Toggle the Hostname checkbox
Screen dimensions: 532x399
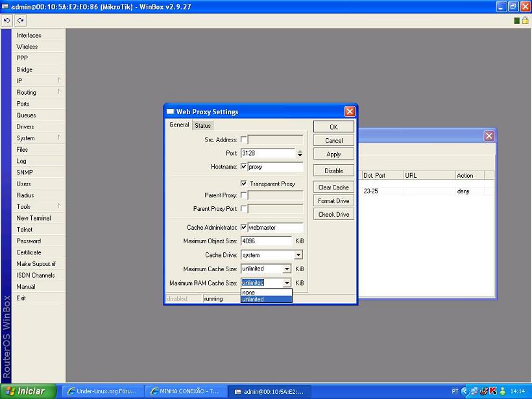pyautogui.click(x=243, y=167)
